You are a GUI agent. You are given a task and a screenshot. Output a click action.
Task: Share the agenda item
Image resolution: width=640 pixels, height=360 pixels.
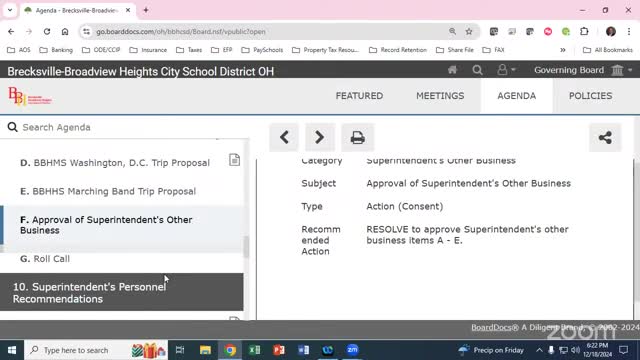605,137
